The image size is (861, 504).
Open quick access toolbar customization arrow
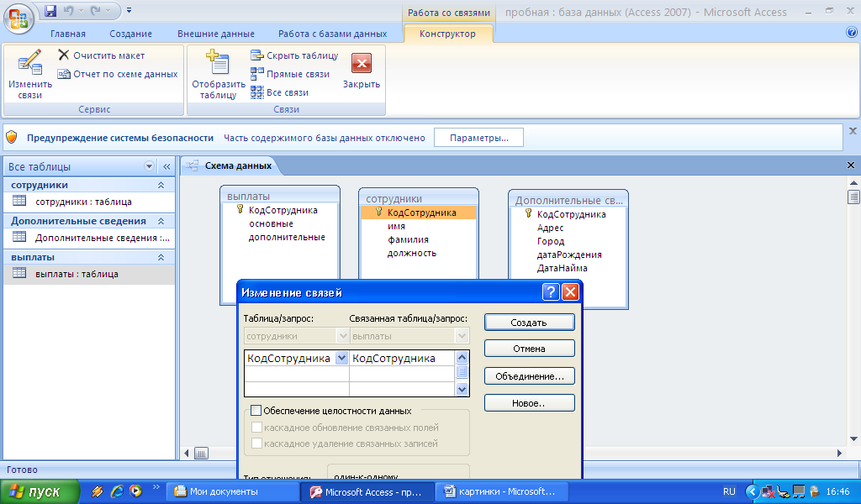[129, 10]
